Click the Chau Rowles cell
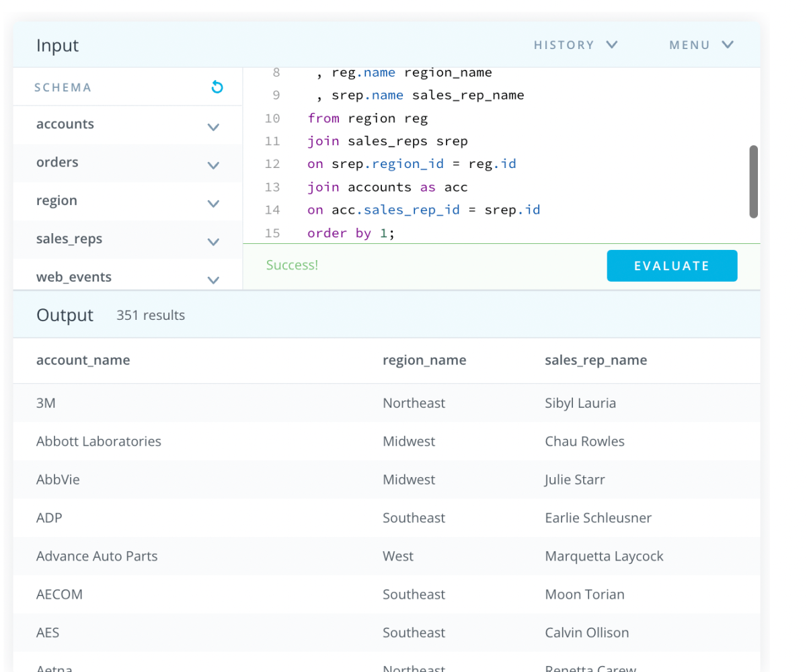The height and width of the screenshot is (672, 807). coord(584,442)
